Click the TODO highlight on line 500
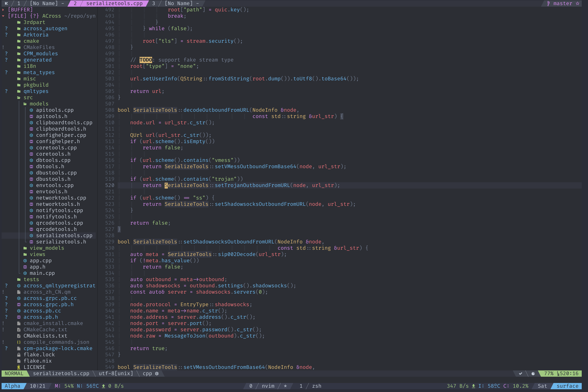588x392 pixels. (146, 60)
